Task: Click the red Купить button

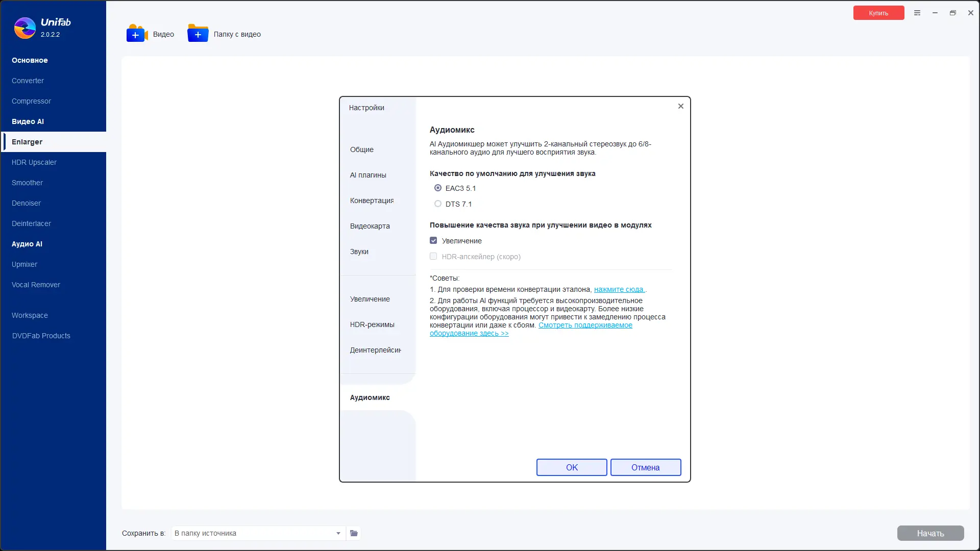Action: [878, 13]
